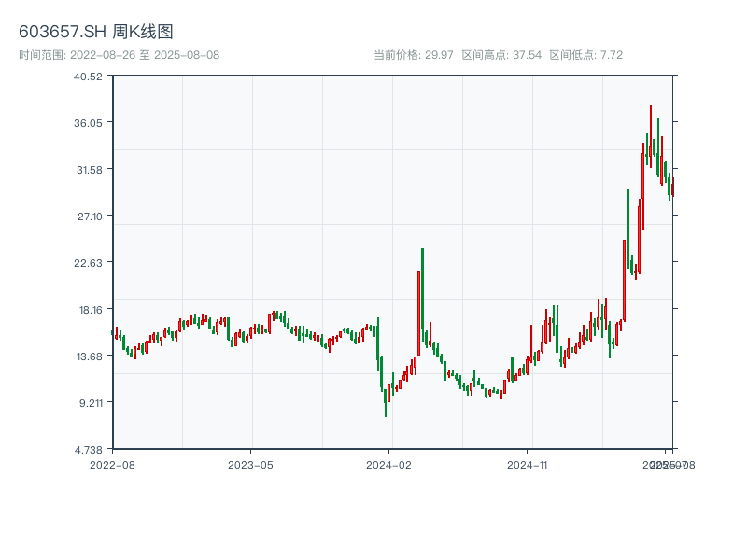Click the lowest green candle near the 7.72 bottom
Viewport: 747px width, 560px height.
coord(386,403)
